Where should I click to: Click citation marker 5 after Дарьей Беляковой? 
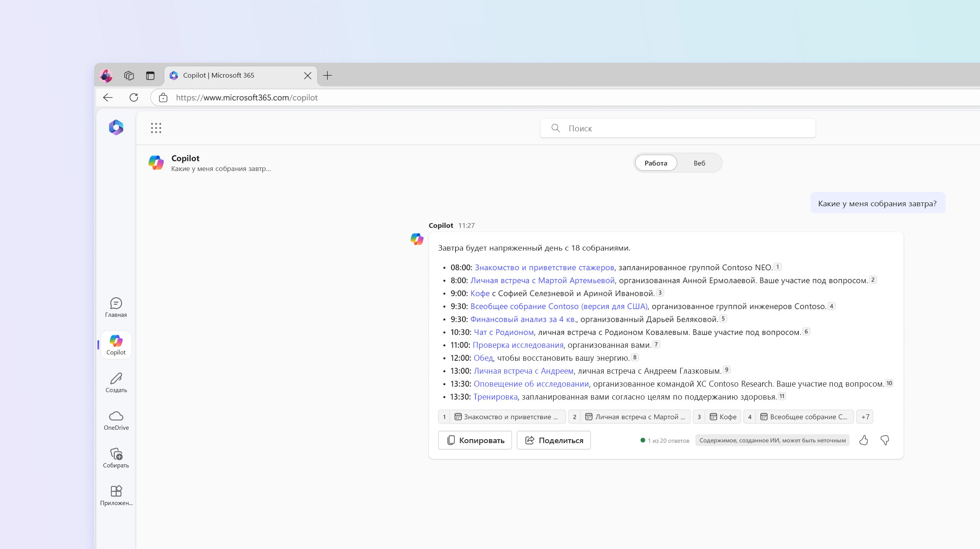723,318
